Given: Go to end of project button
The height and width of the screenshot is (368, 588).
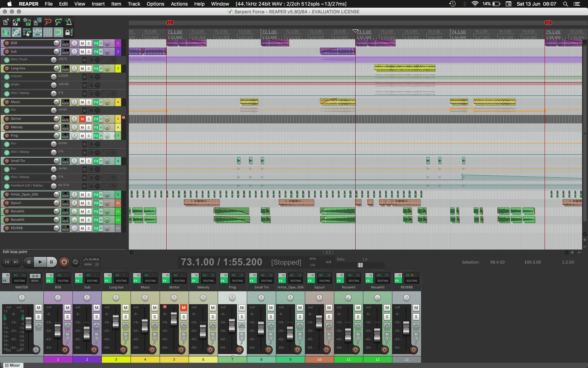Looking at the screenshot, I should click(x=15, y=262).
